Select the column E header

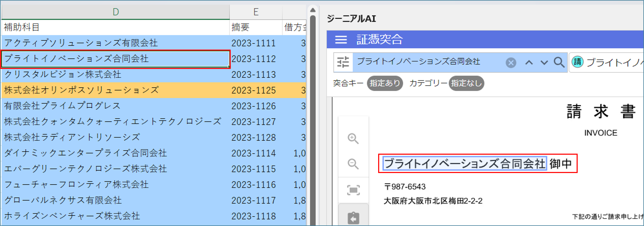(x=256, y=12)
